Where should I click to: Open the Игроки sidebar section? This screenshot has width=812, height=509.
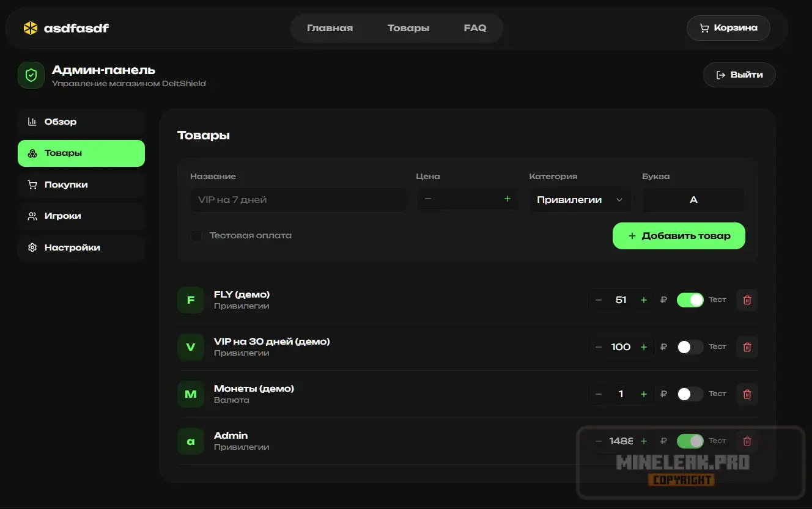coord(81,216)
